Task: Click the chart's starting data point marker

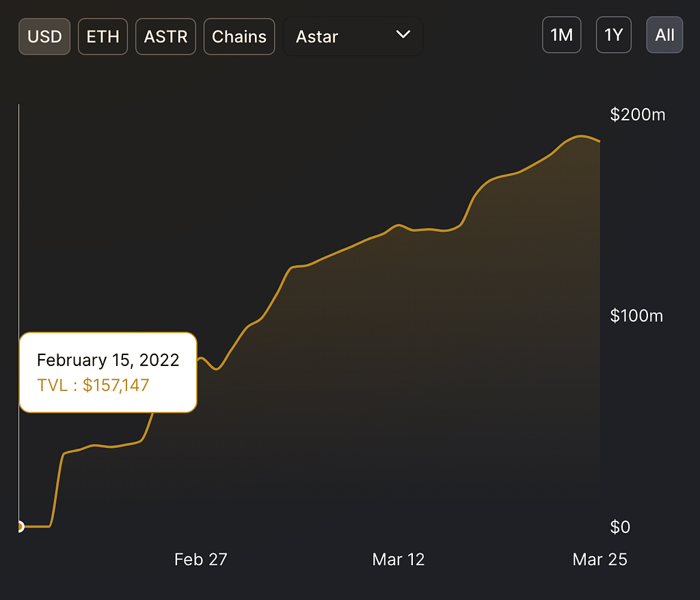Action: 20,527
